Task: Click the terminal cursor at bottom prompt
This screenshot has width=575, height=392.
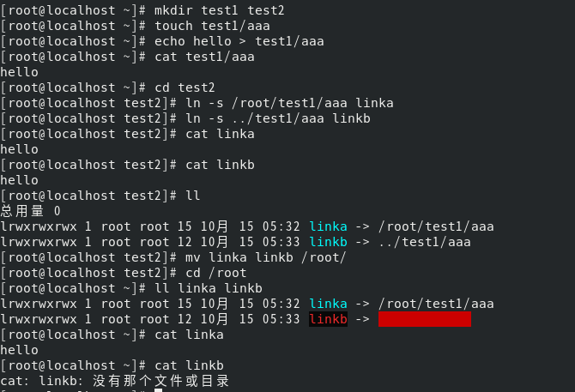Action: point(158,391)
